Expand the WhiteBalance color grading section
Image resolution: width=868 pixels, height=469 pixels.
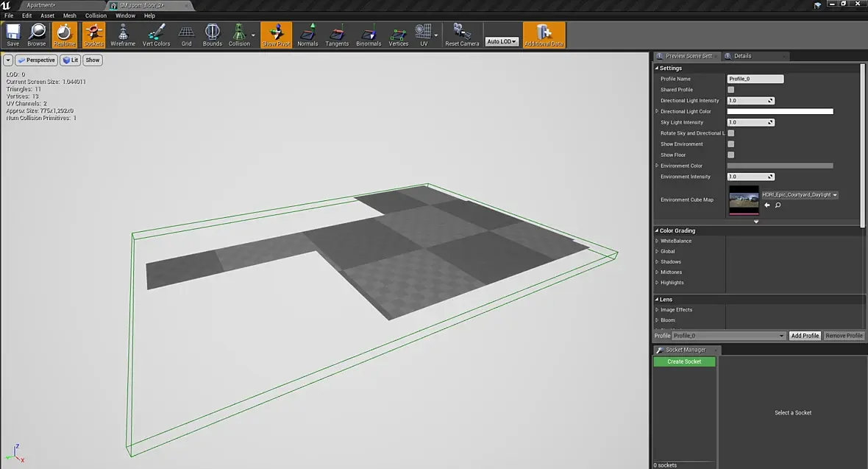click(658, 241)
